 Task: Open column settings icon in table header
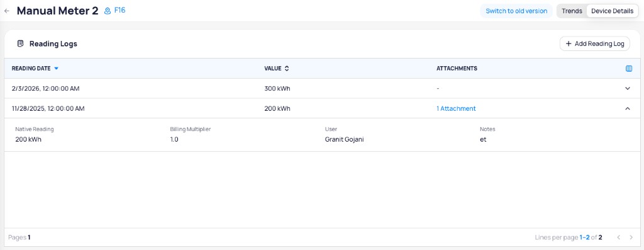click(x=629, y=69)
